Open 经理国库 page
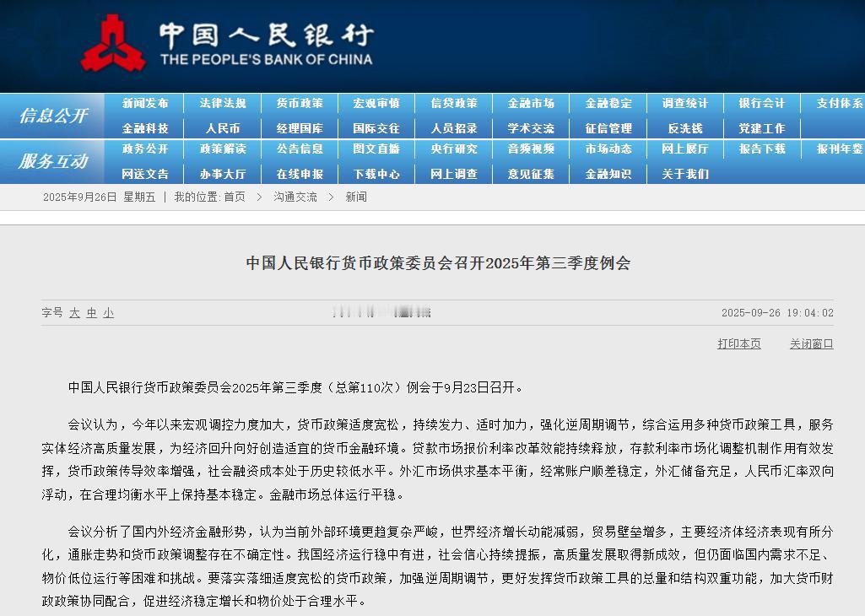 coord(300,128)
